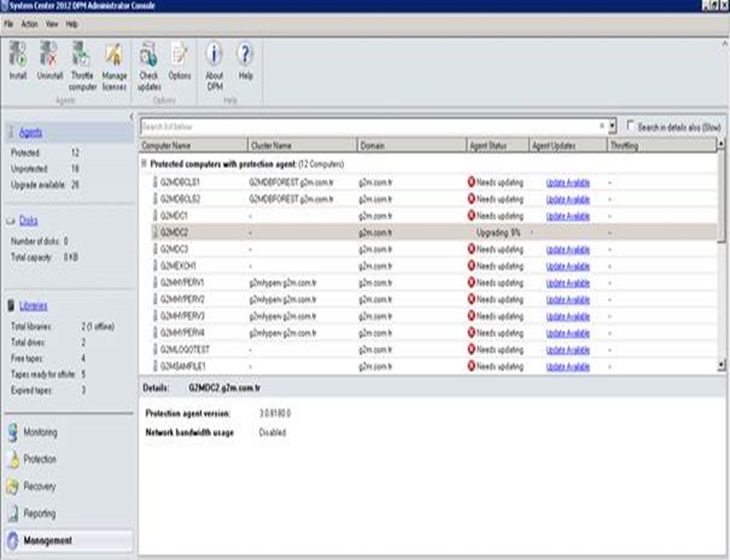Viewport: 730px width, 560px height.
Task: Open the View menu
Action: click(x=51, y=24)
